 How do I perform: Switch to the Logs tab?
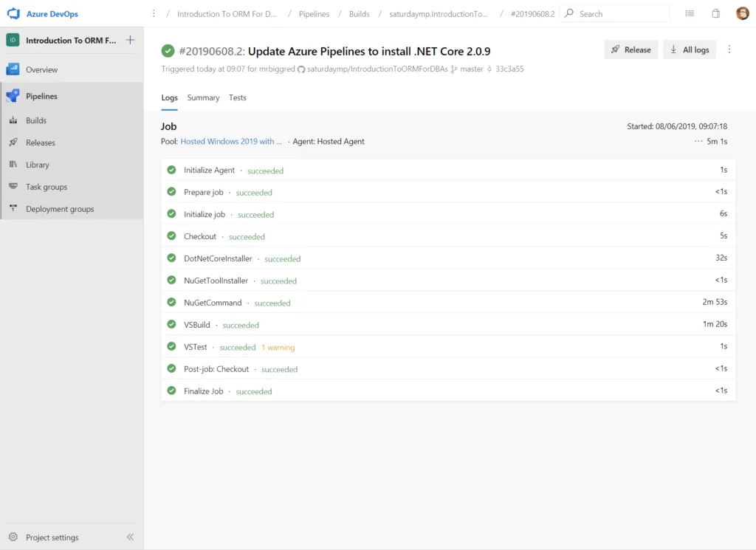[x=169, y=98]
